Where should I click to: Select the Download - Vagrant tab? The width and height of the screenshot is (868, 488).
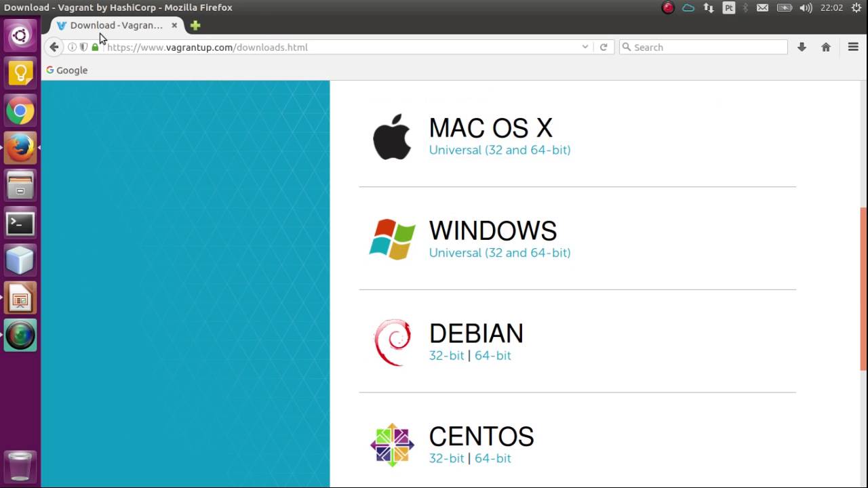117,26
